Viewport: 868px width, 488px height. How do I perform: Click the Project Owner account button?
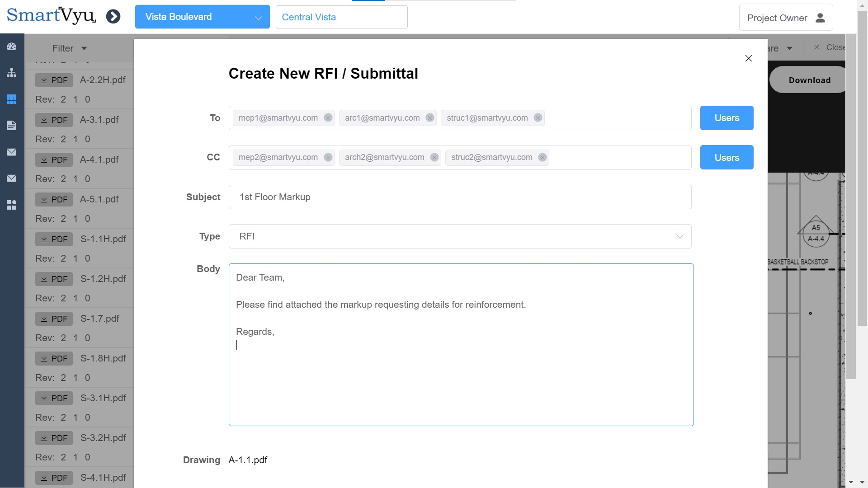786,18
